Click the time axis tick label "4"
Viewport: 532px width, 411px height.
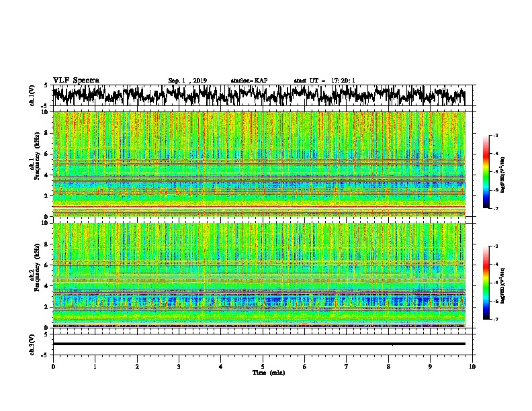click(x=221, y=366)
